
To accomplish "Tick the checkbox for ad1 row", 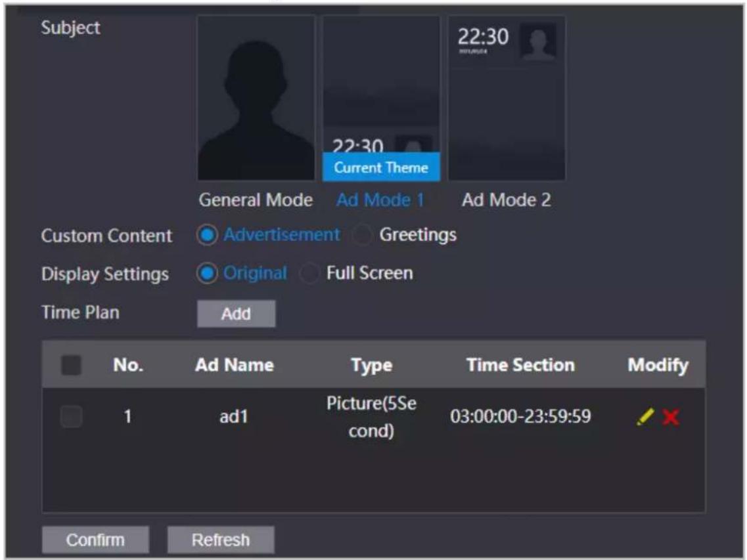I will pos(72,416).
